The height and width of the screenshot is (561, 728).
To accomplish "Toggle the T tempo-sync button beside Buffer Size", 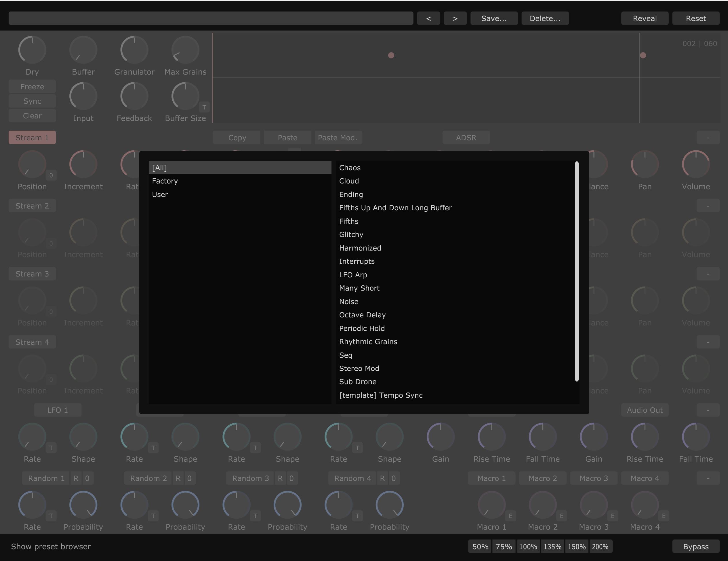I will (204, 107).
